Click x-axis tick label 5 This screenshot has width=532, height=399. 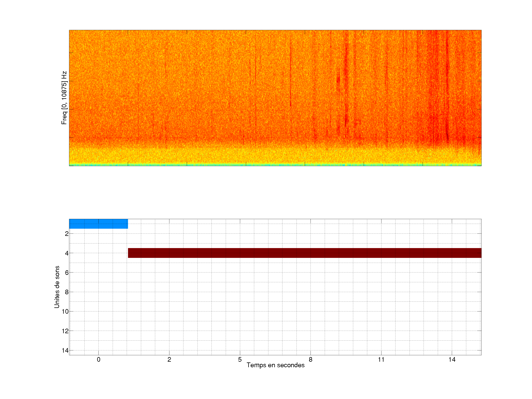point(240,359)
